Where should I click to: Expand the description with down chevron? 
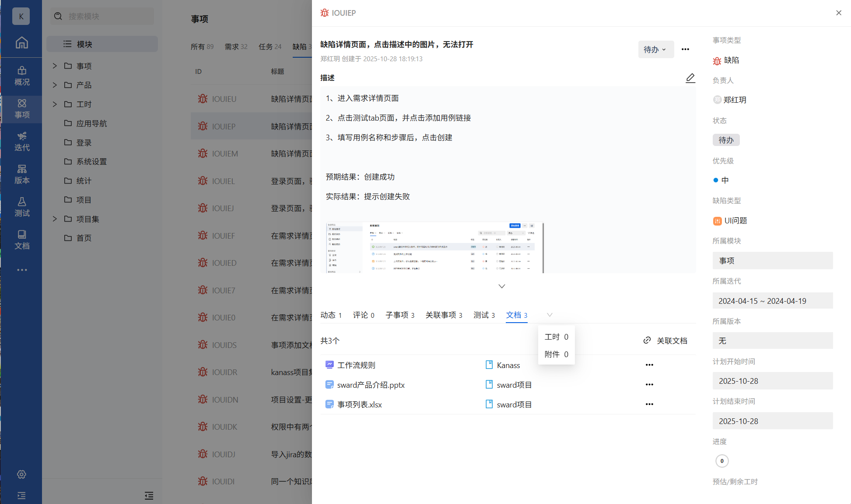pos(502,286)
